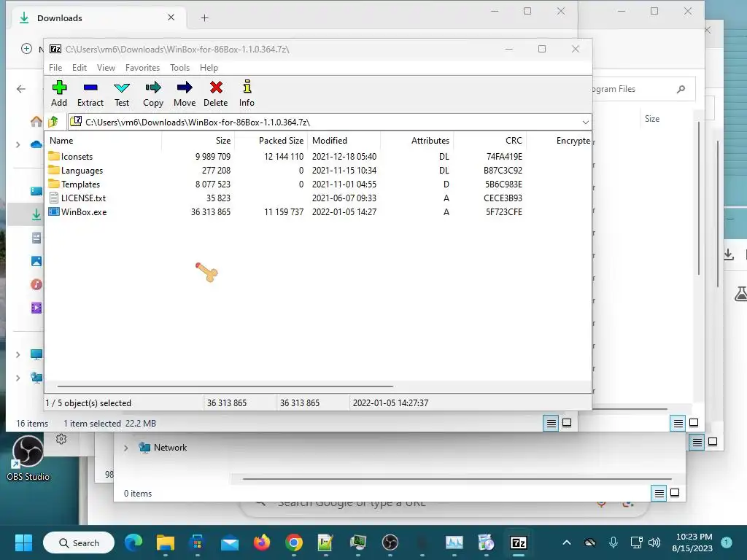747x560 pixels.
Task: Switch the '0 items' window to large icons view
Action: [x=675, y=494]
